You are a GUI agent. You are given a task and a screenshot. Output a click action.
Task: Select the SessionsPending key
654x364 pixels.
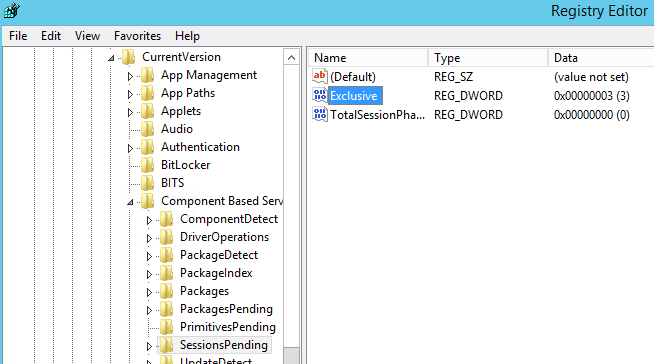tap(224, 345)
